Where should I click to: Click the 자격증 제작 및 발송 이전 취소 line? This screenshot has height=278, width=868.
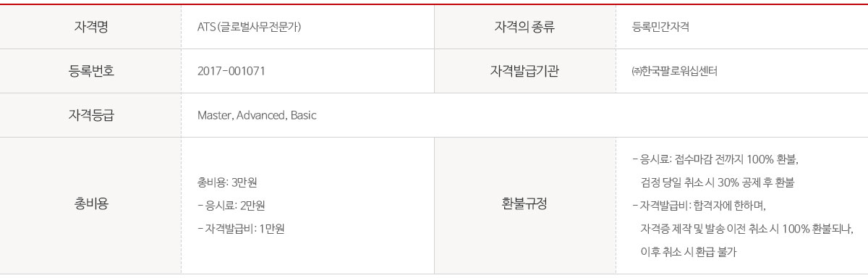tap(747, 229)
